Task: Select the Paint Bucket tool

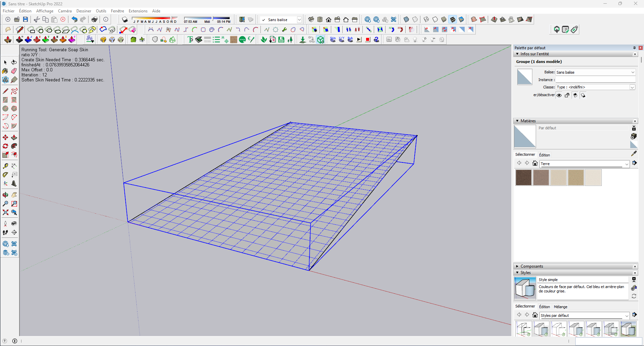Action: coord(5,71)
